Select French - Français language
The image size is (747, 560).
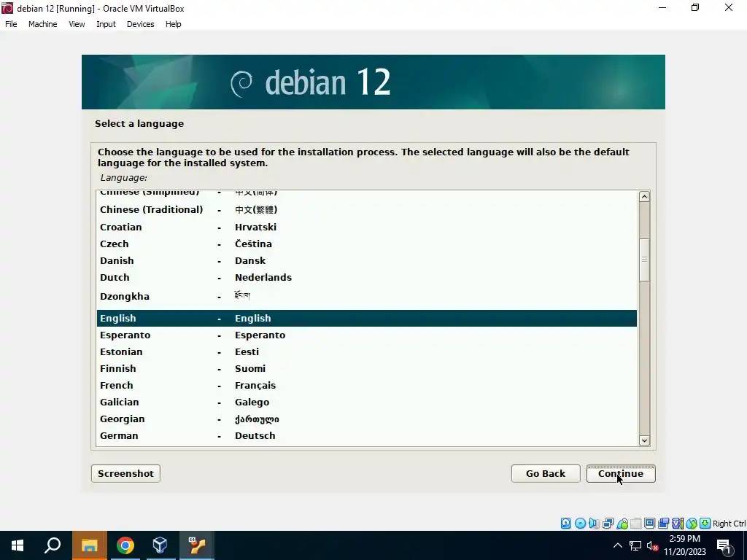point(366,385)
